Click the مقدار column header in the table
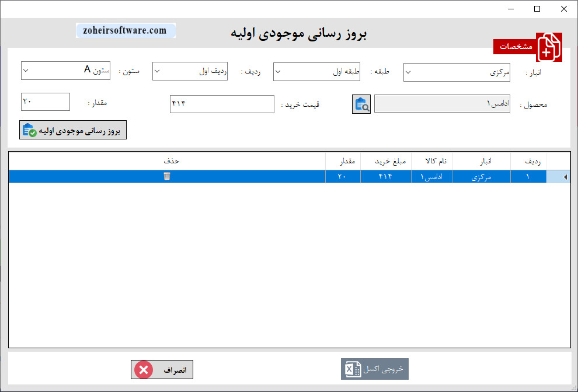 [343, 160]
